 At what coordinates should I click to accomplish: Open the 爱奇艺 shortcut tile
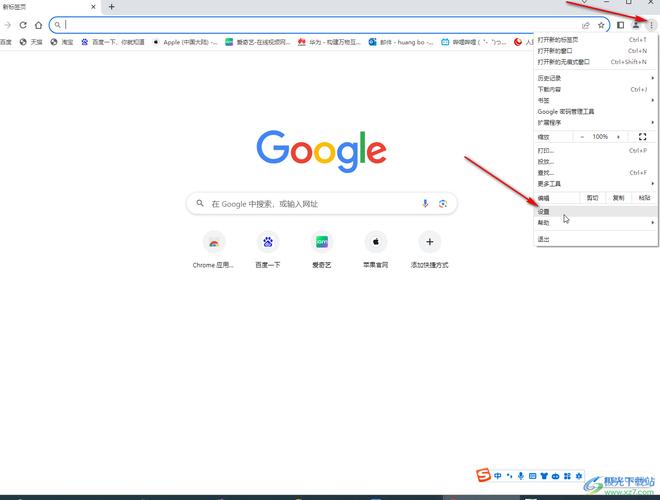[322, 250]
